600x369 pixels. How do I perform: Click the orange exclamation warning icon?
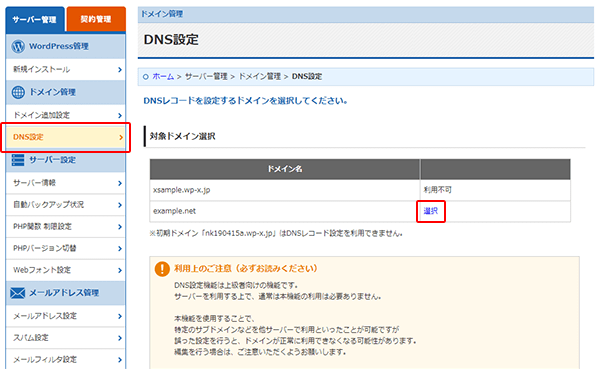click(162, 269)
